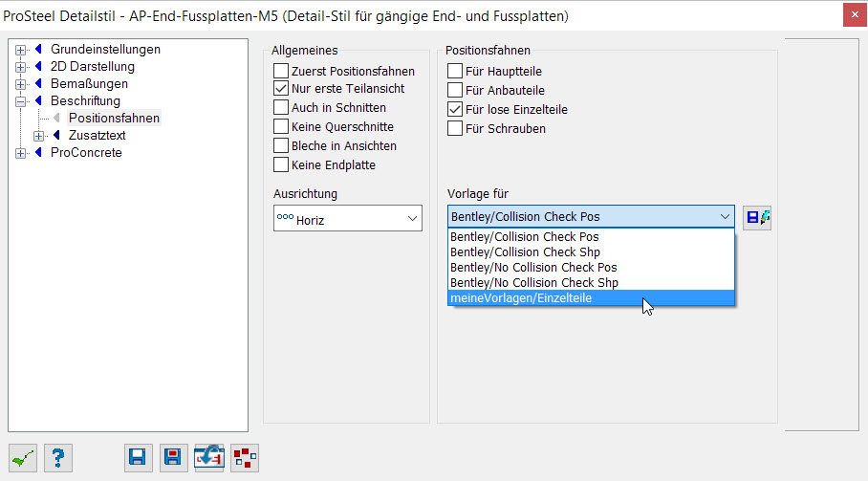This screenshot has height=481, width=868.
Task: Click the red squares structure icon
Action: coord(244,458)
